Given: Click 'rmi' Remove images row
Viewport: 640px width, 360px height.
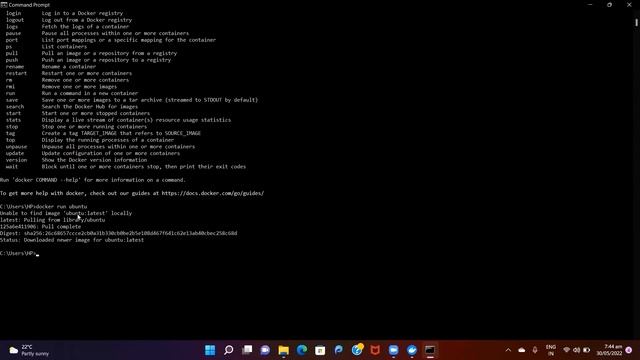Looking at the screenshot, I should point(61,87).
